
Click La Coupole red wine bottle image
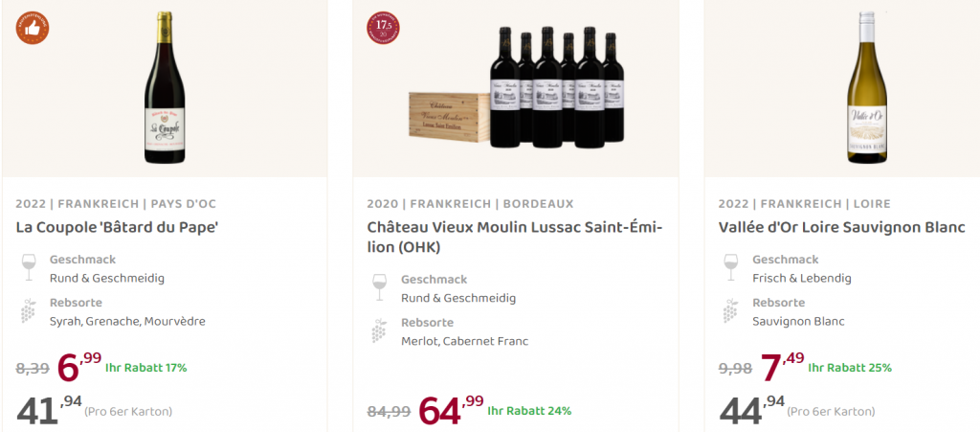165,88
